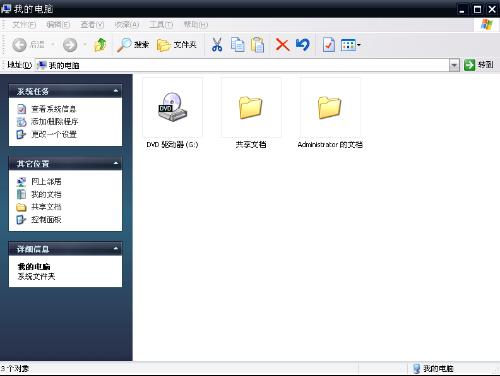Click the status bar 我的电脑 entry
This screenshot has height=376, width=500.
coord(433,368)
